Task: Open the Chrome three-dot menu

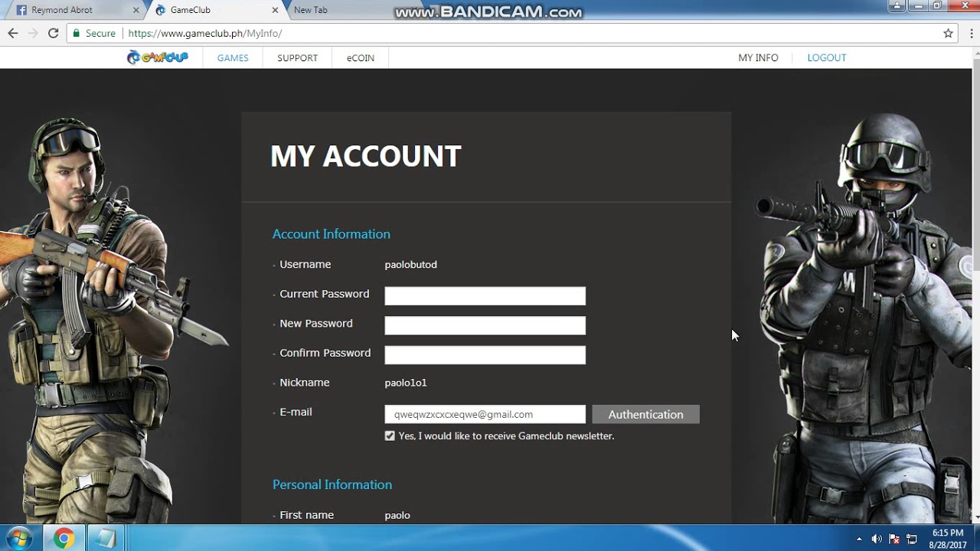Action: point(970,33)
